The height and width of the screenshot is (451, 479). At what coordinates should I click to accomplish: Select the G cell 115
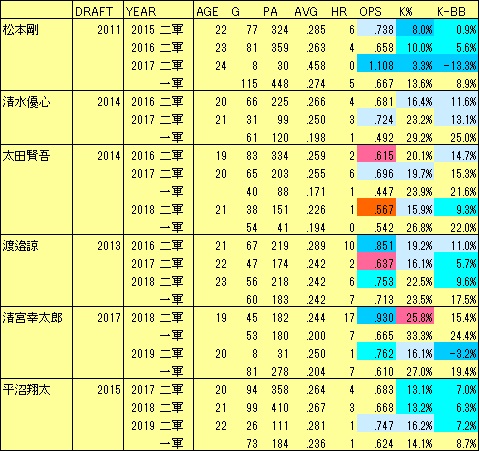click(249, 84)
